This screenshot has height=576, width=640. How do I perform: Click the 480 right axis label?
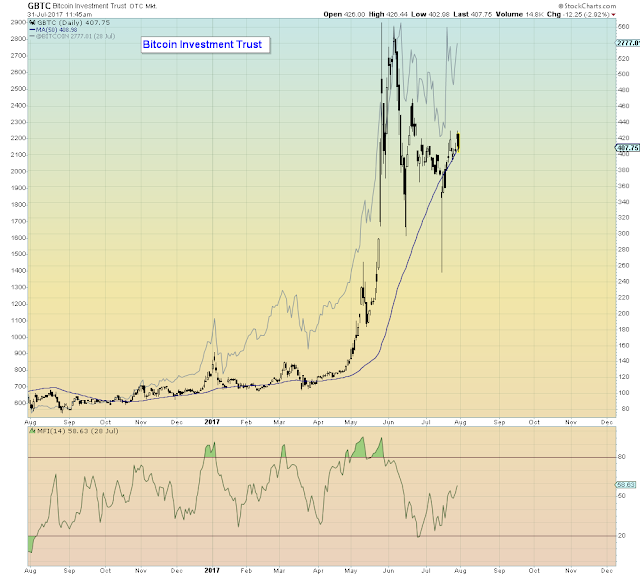(623, 90)
